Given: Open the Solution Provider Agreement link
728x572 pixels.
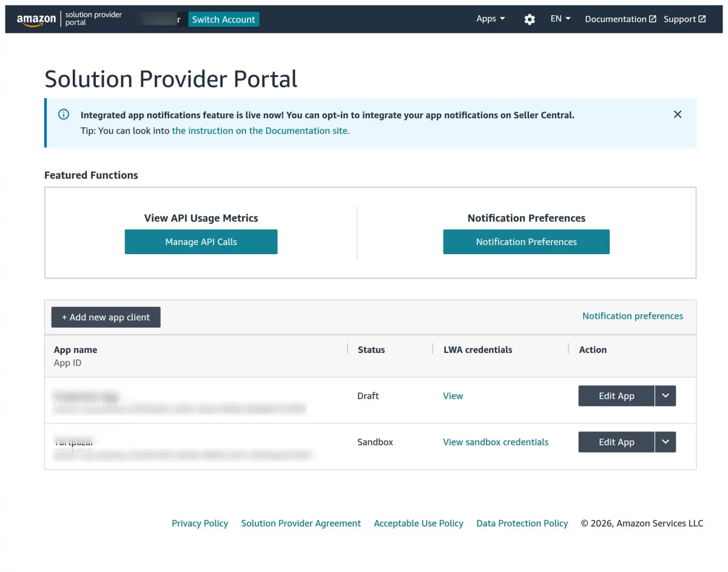Looking at the screenshot, I should click(x=301, y=523).
